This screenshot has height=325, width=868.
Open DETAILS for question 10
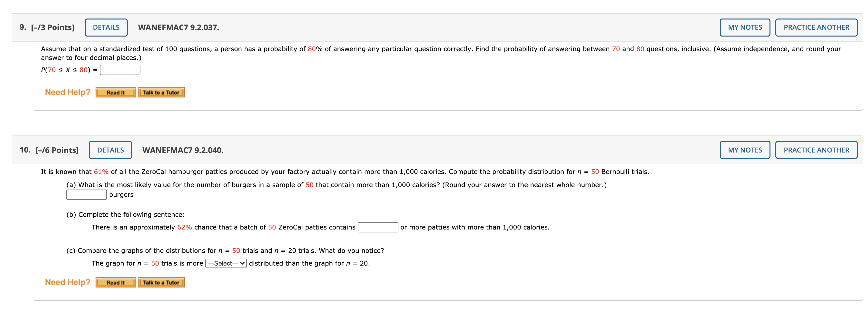tap(110, 150)
